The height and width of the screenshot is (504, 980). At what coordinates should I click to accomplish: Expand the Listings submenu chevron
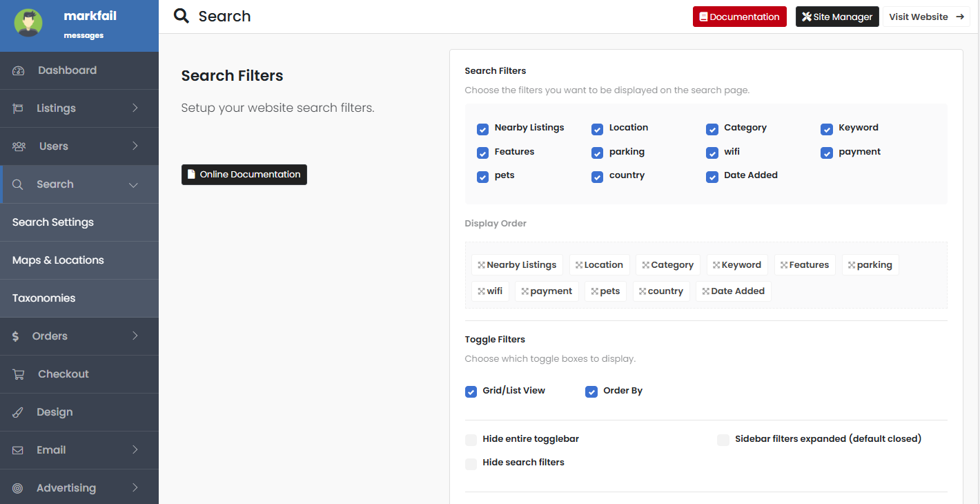pyautogui.click(x=135, y=108)
